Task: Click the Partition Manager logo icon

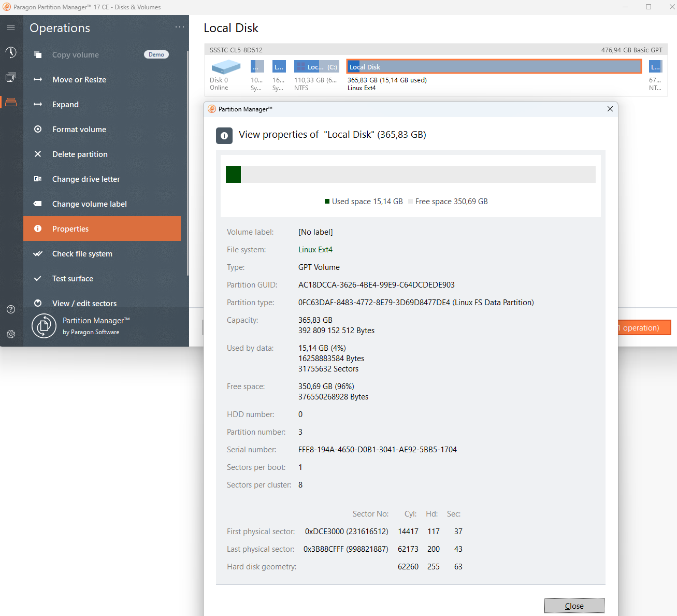Action: pos(44,326)
